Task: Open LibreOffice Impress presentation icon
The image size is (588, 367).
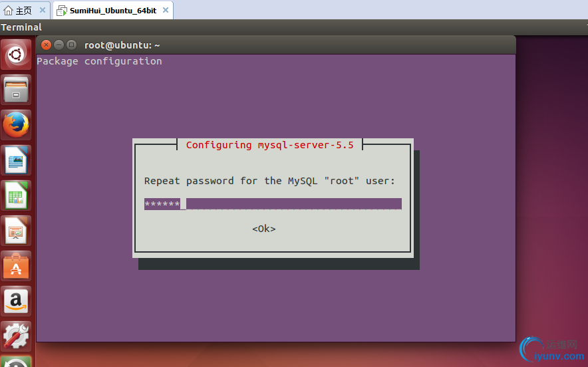Action: pos(16,231)
